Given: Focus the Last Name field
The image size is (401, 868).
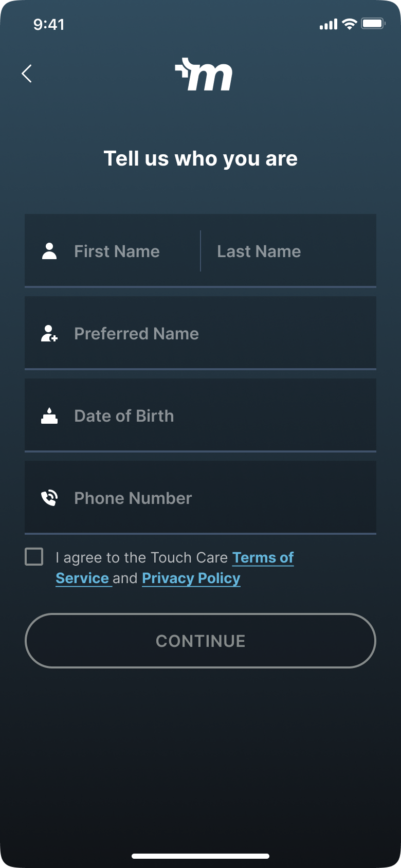Looking at the screenshot, I should (x=288, y=251).
